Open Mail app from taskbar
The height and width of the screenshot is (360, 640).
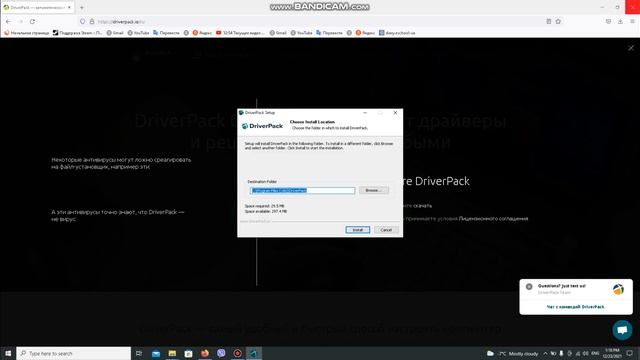pyautogui.click(x=156, y=353)
